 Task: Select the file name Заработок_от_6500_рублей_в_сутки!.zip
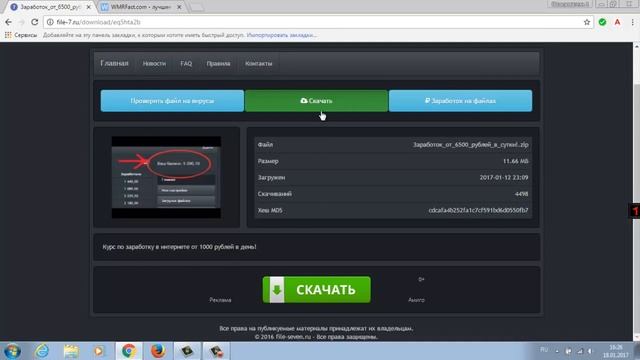471,145
